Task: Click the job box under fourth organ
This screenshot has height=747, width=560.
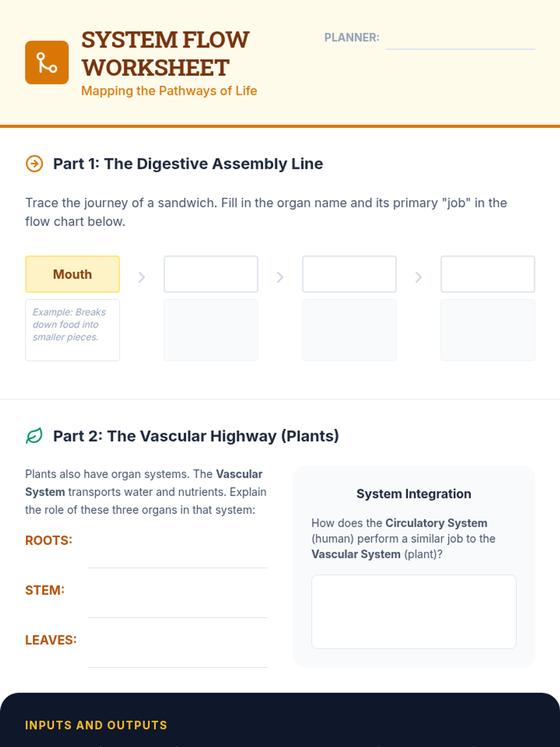Action: point(488,330)
